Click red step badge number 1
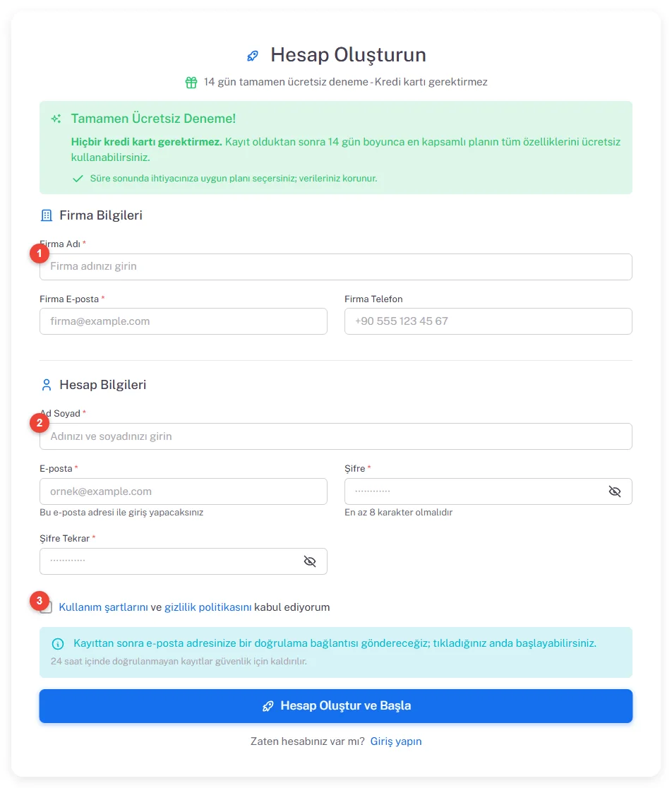This screenshot has height=788, width=672. pyautogui.click(x=39, y=253)
